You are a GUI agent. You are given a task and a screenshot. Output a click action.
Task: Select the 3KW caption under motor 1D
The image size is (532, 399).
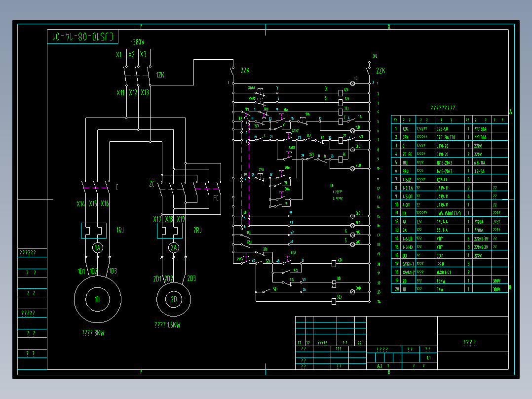pyautogui.click(x=93, y=333)
